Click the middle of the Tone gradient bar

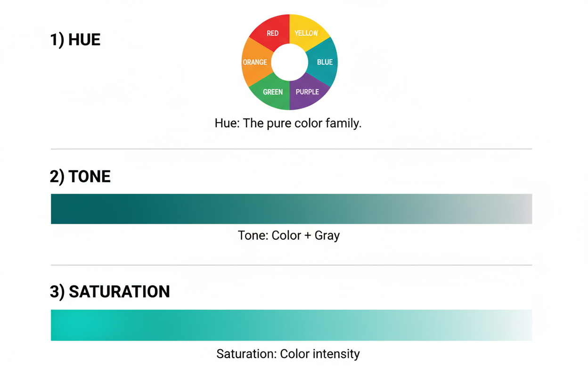point(291,209)
